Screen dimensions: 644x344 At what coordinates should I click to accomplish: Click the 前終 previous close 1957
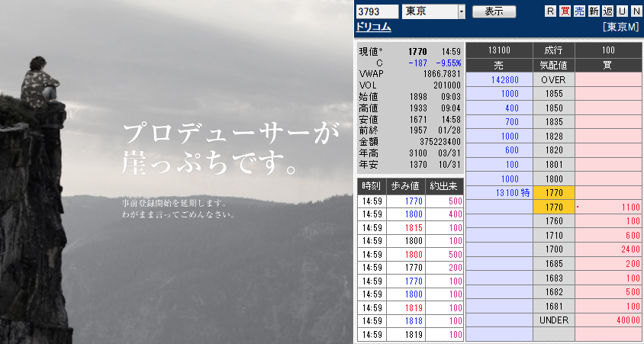pos(418,130)
